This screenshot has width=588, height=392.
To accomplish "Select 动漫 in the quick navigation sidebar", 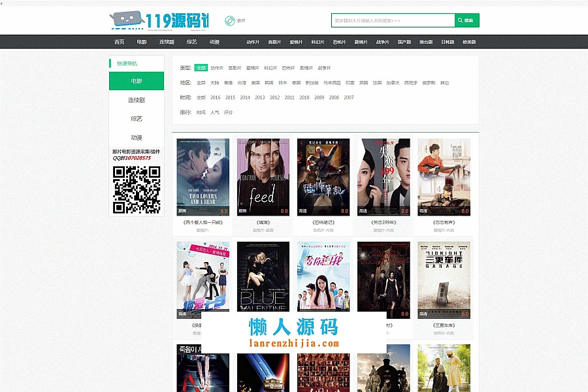I will [137, 138].
